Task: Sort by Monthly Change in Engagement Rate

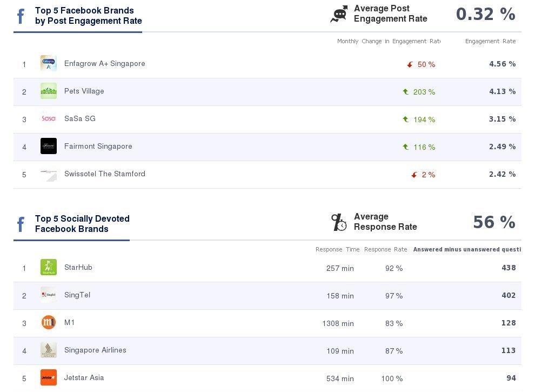Action: point(389,41)
